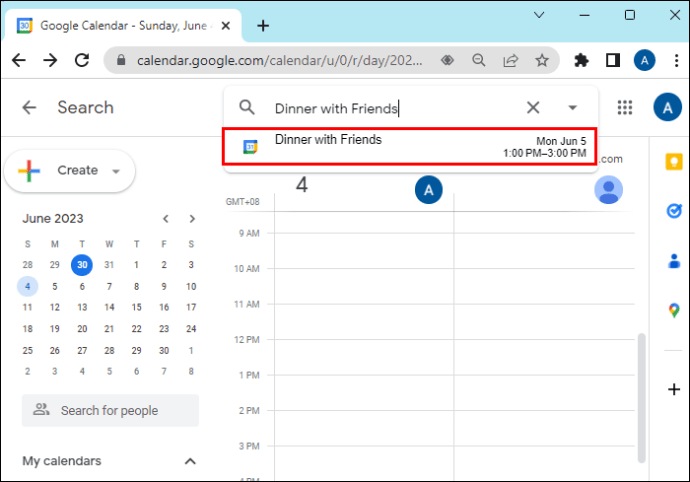Screen dimensions: 690x482
Task: Bookmark this page with the star icon
Action: (542, 60)
